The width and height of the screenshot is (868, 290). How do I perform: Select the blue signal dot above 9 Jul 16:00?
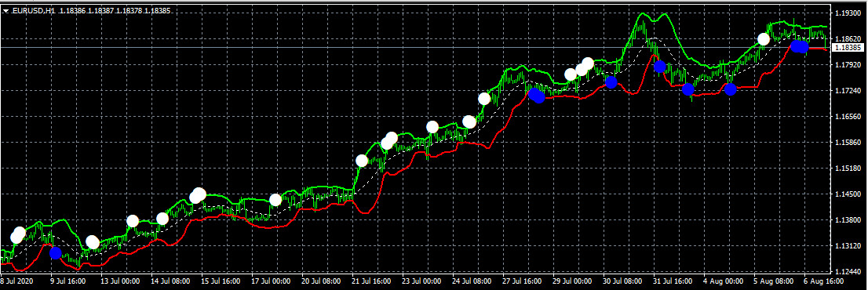(56, 253)
